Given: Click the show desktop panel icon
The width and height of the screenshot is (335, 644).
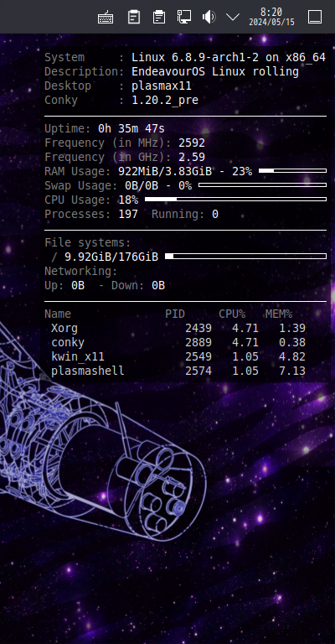Looking at the screenshot, I should [x=315, y=18].
